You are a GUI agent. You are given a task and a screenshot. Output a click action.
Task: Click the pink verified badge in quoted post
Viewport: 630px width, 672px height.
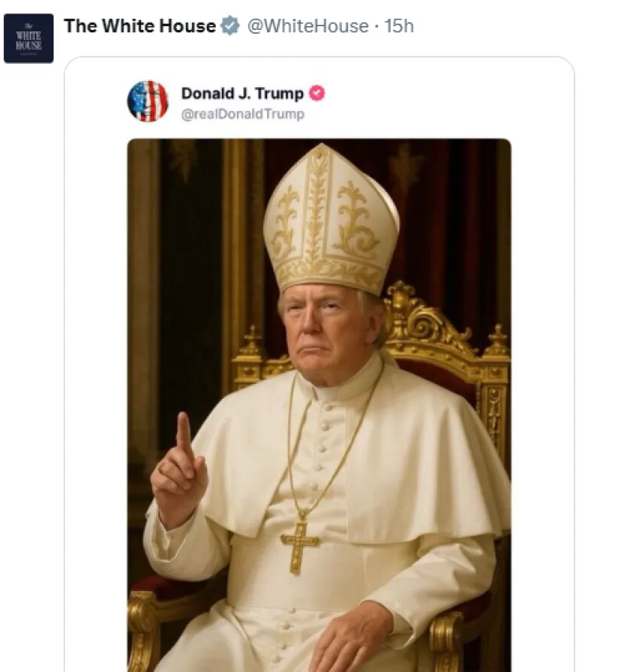tap(317, 93)
